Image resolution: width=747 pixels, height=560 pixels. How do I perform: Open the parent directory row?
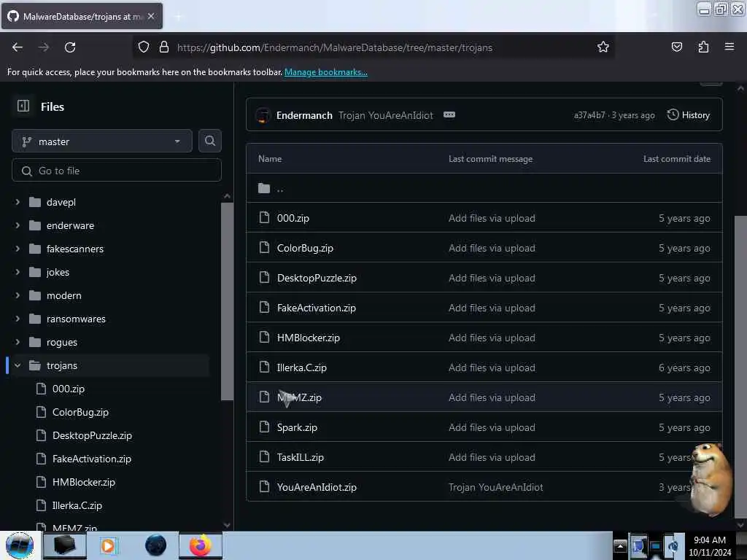tap(484, 188)
